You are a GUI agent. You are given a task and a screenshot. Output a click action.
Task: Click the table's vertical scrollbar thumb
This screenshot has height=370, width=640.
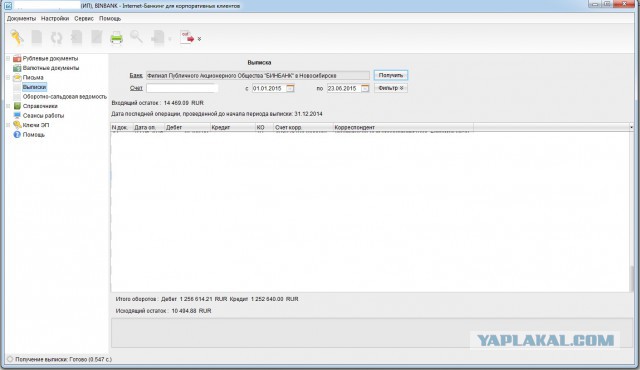click(631, 278)
